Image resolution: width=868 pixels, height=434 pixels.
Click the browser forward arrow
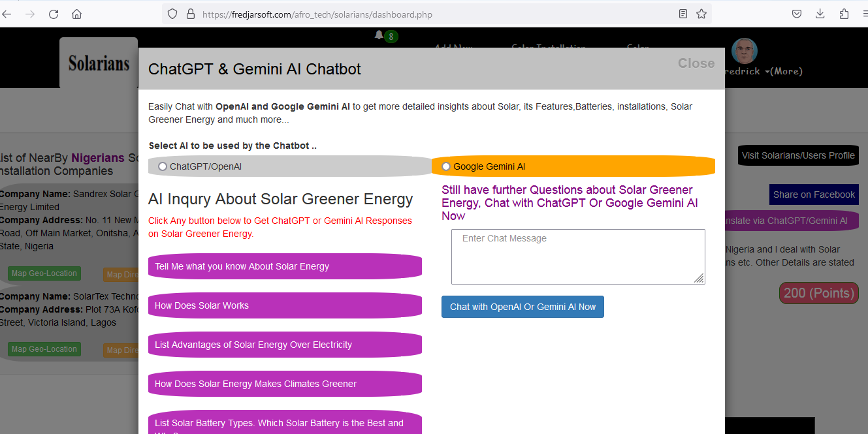tap(30, 14)
